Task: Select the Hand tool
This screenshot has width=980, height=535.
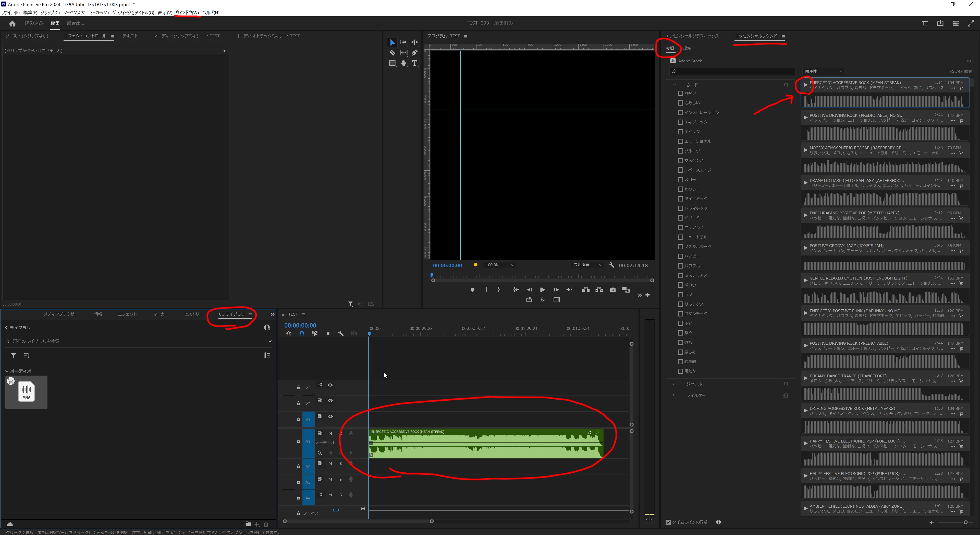Action: coord(403,63)
